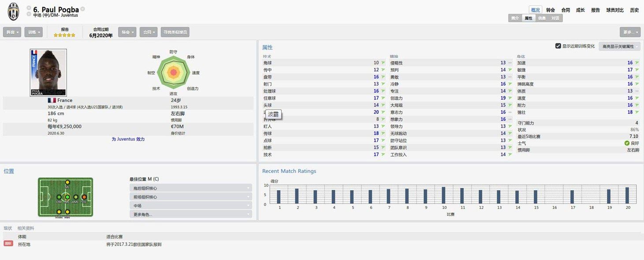Image resolution: width=644 pixels, height=260 pixels.
Task: Open the 训练 dropdown
Action: [34, 32]
